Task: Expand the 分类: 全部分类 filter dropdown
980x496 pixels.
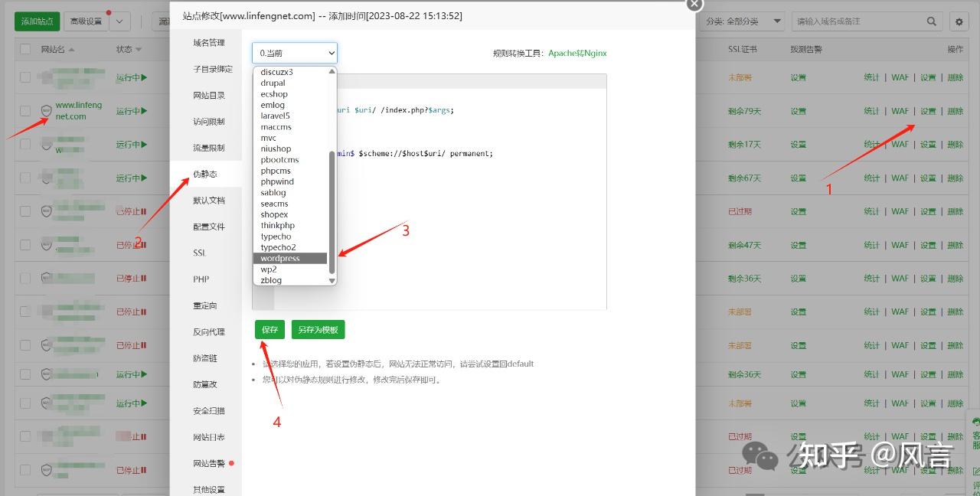Action: (744, 21)
